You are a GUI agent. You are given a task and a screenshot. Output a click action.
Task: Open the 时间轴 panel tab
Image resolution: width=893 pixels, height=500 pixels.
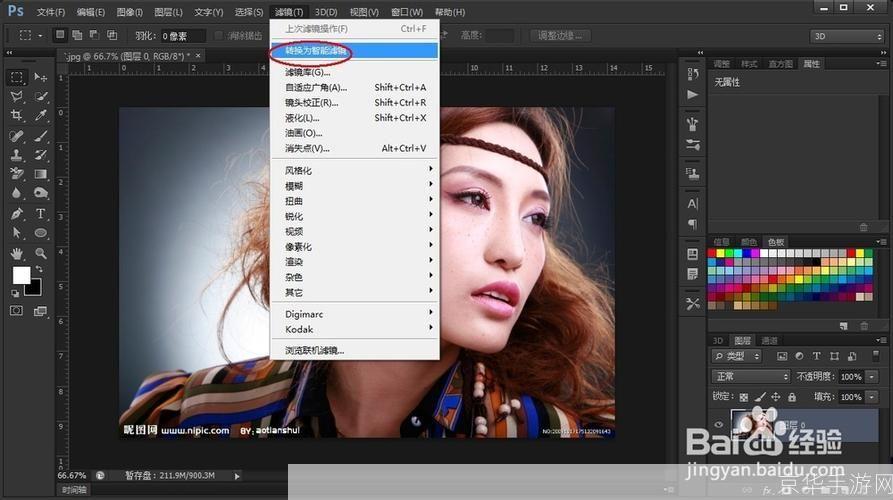point(74,490)
